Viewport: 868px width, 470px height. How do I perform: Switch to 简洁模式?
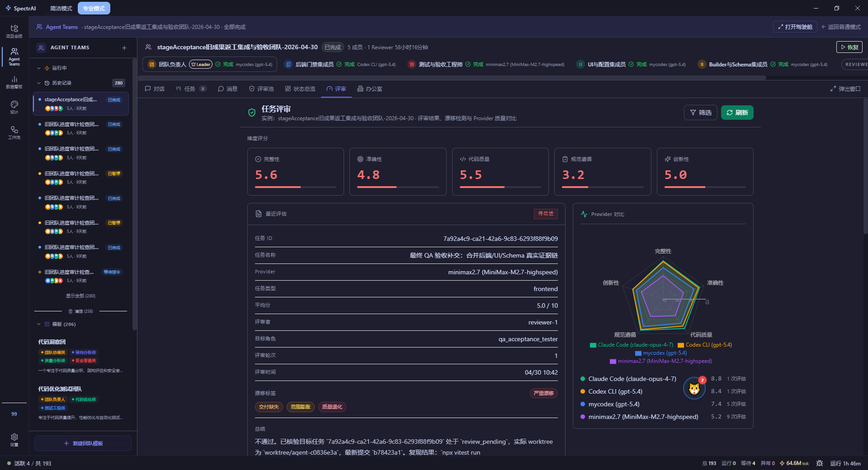pyautogui.click(x=61, y=8)
